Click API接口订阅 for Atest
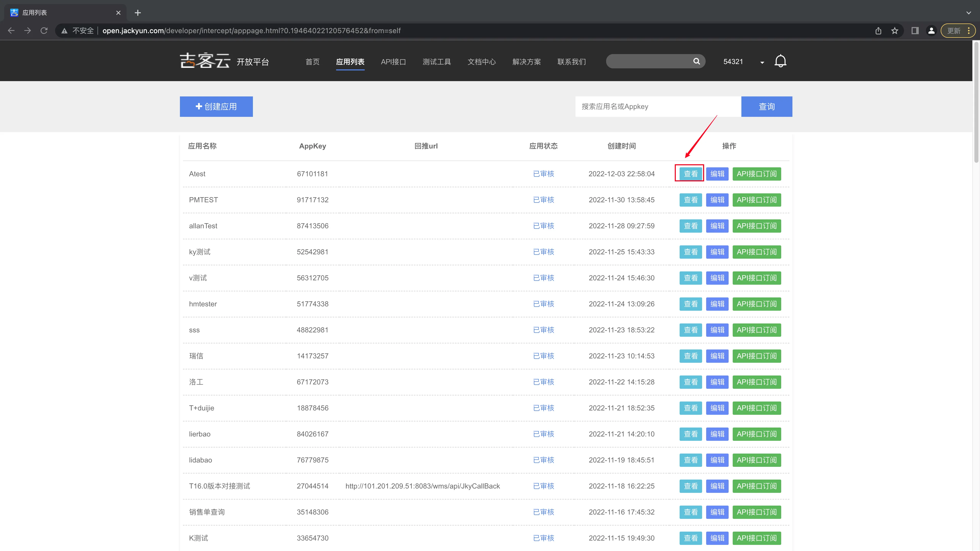980x551 pixels. click(x=757, y=174)
